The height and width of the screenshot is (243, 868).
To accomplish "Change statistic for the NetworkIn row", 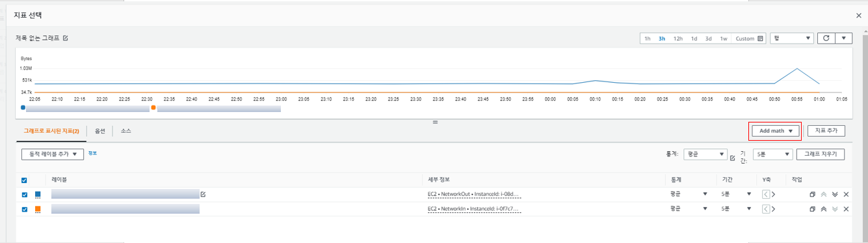I will tap(689, 209).
